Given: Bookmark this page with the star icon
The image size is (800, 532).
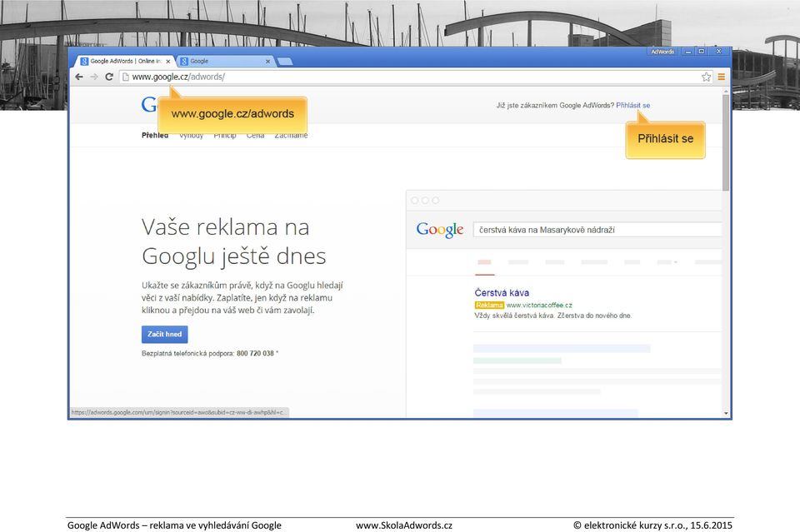Looking at the screenshot, I should point(706,77).
